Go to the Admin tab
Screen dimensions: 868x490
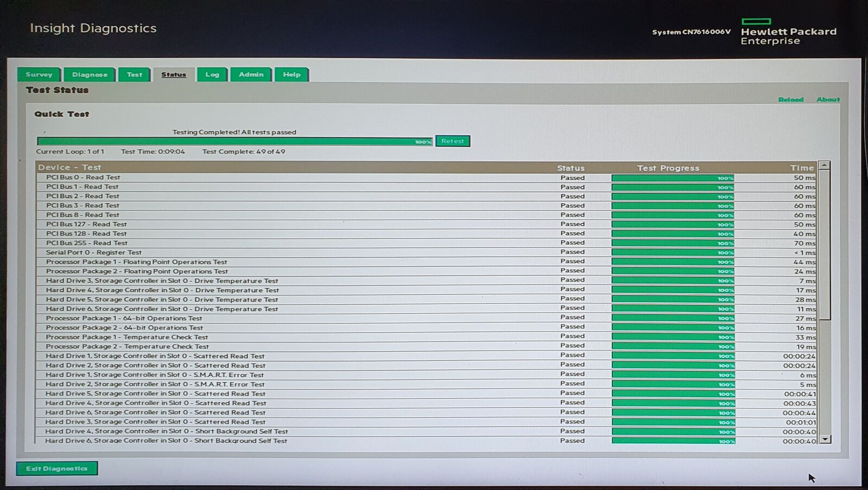click(251, 74)
